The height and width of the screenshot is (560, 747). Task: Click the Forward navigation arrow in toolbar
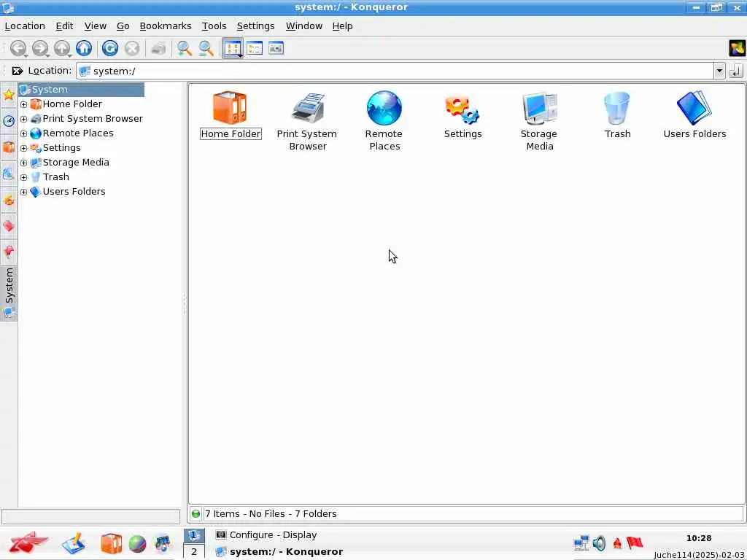[x=40, y=48]
